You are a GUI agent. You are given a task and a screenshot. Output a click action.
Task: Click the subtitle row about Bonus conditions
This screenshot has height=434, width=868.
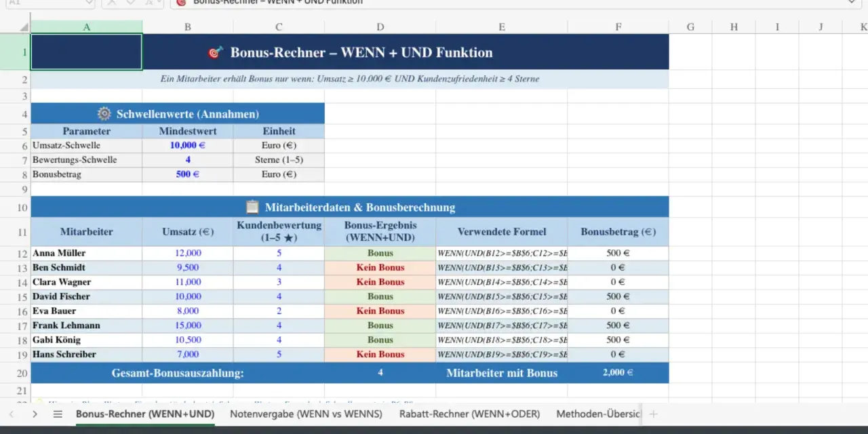350,79
